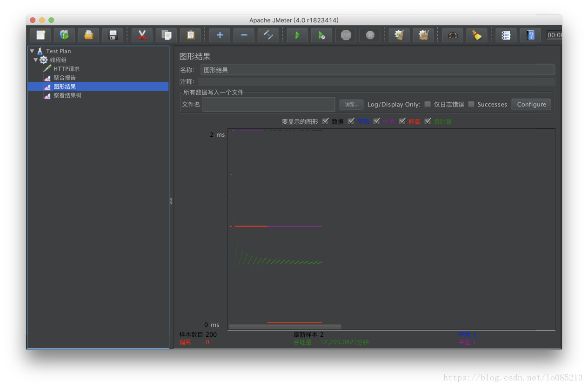Select HTTP请求 in the tree
This screenshot has height=387, width=588.
coord(67,69)
